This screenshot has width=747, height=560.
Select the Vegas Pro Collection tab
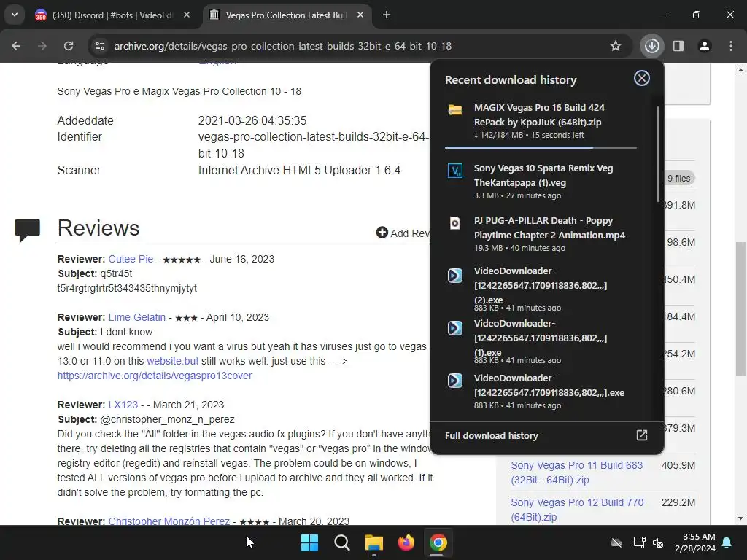coord(286,15)
